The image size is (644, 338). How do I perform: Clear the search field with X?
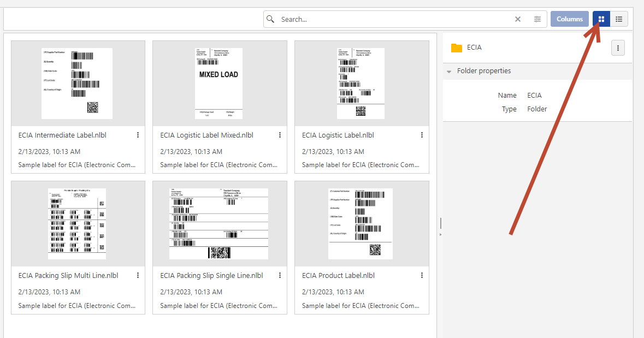pos(518,19)
